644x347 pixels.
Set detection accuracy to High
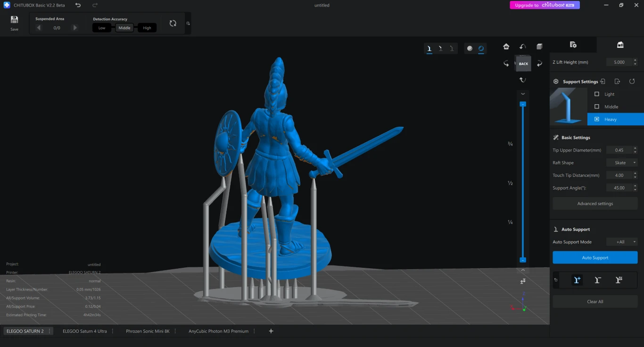click(x=147, y=28)
